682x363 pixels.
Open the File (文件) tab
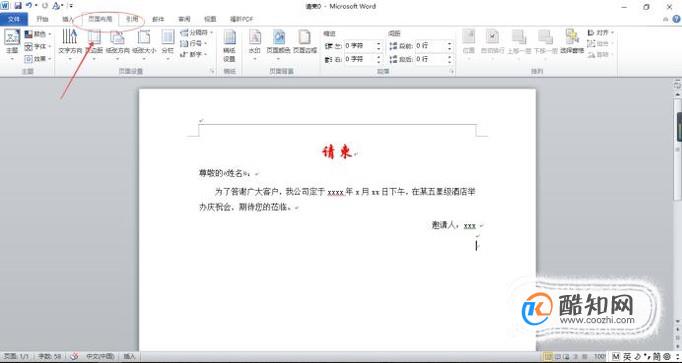(14, 20)
